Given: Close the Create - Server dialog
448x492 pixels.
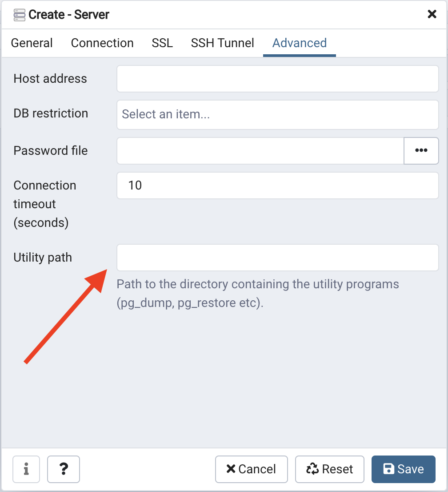Looking at the screenshot, I should click(432, 14).
